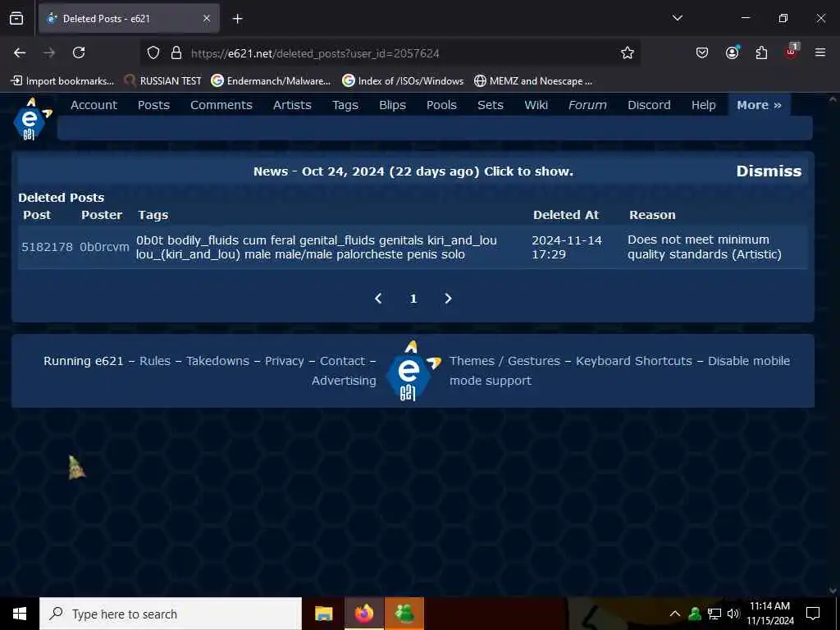This screenshot has width=840, height=630.
Task: Open the Forum menu item
Action: (x=587, y=105)
